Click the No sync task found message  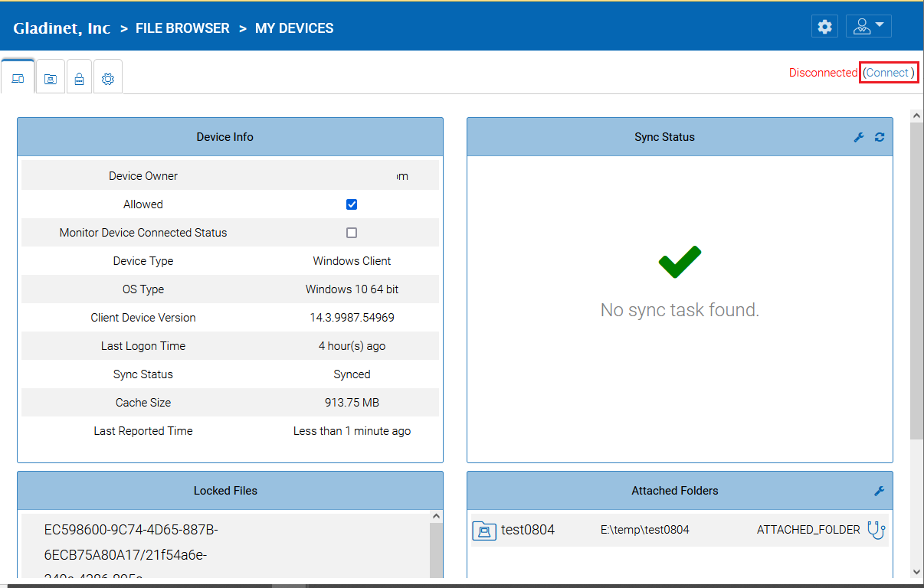click(x=680, y=310)
